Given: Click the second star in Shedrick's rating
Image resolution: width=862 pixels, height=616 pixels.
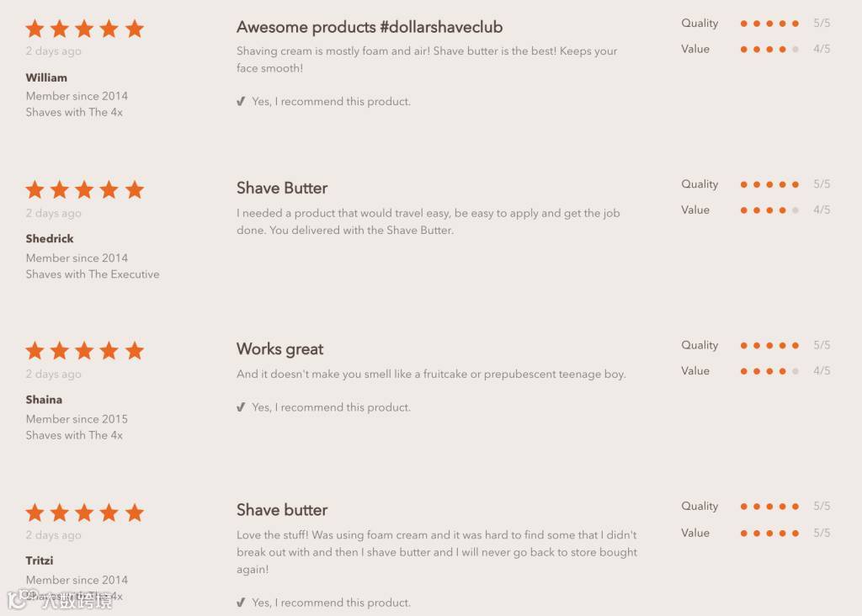Looking at the screenshot, I should 60,190.
